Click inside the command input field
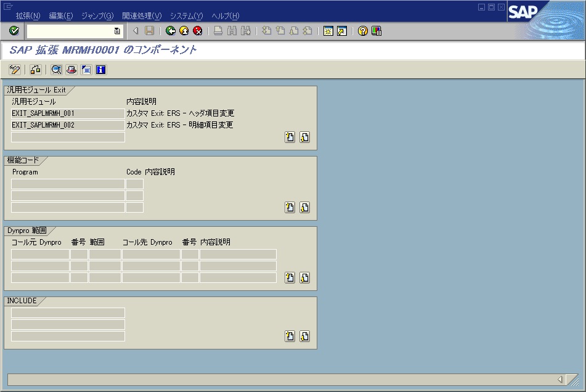The height and width of the screenshot is (392, 586). tap(69, 31)
